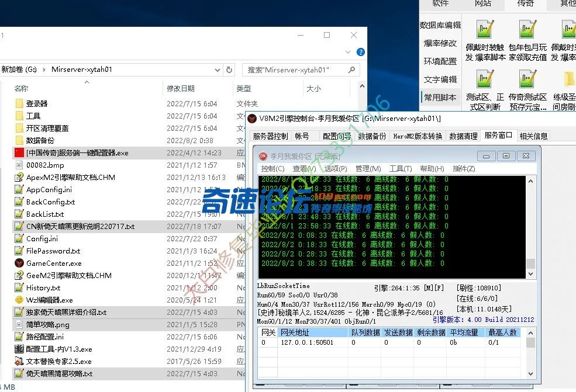Open the 选项(P) menu
This screenshot has height=392, width=576.
click(336, 168)
